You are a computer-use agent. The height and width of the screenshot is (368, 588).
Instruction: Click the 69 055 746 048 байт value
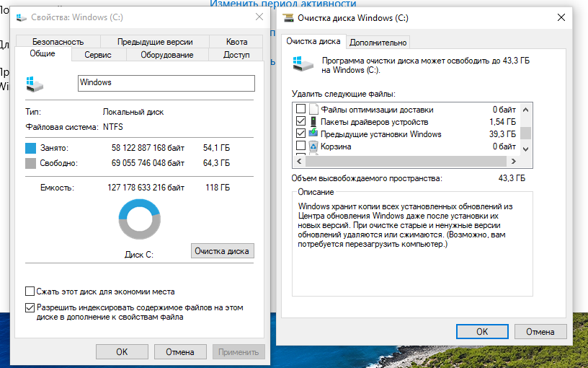(148, 163)
